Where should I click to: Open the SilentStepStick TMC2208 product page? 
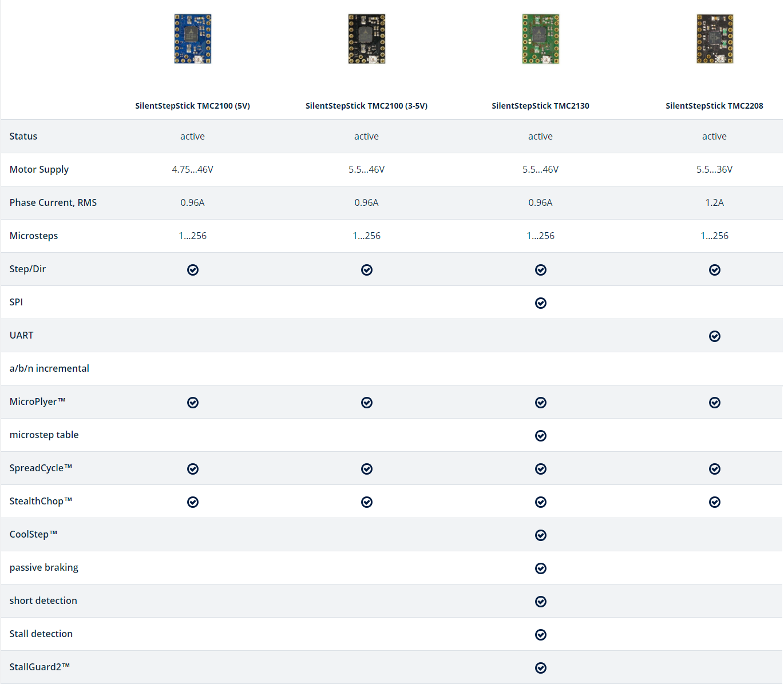tap(714, 105)
